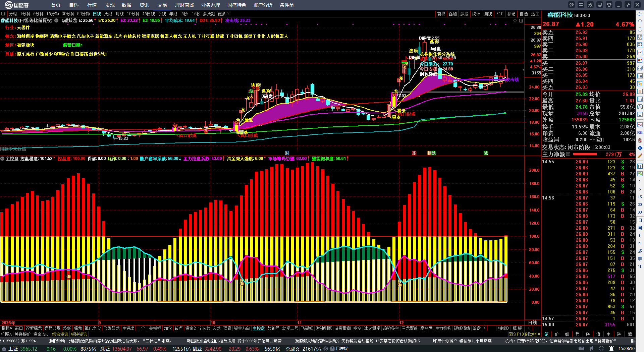644x352 pixels.
Task: Click the move cross arrows icon on sidebar
Action: pos(640,148)
